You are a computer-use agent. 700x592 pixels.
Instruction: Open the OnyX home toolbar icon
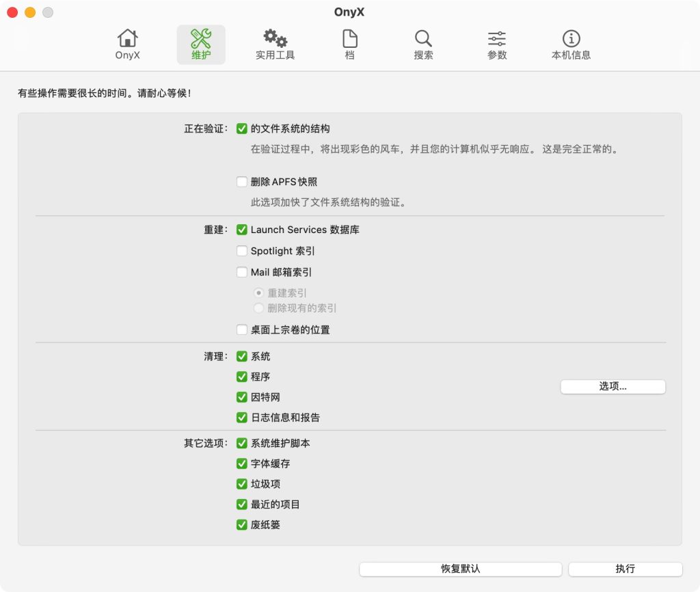pyautogui.click(x=128, y=44)
